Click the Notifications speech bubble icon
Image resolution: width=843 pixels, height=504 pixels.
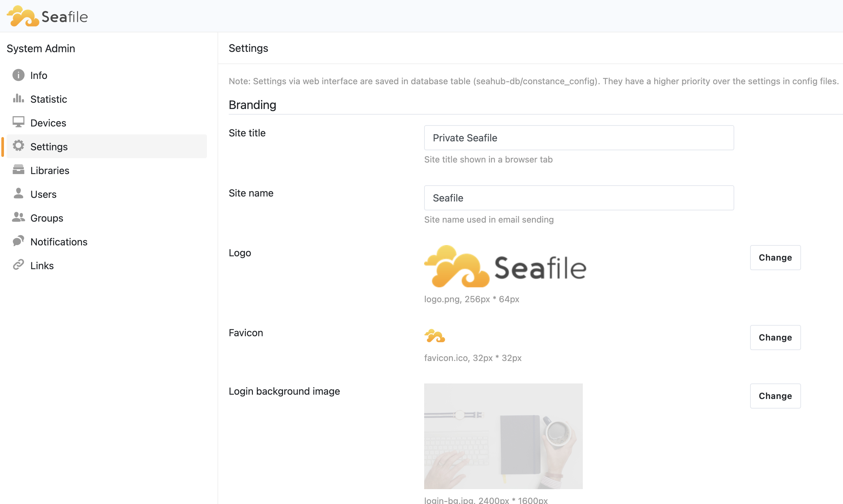(19, 241)
